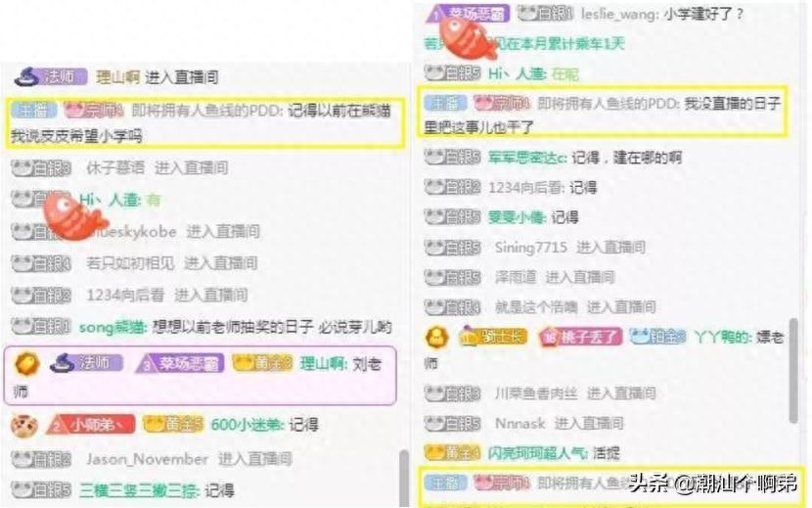Click the yellow sun avatar beside 法师 badge

(26, 363)
